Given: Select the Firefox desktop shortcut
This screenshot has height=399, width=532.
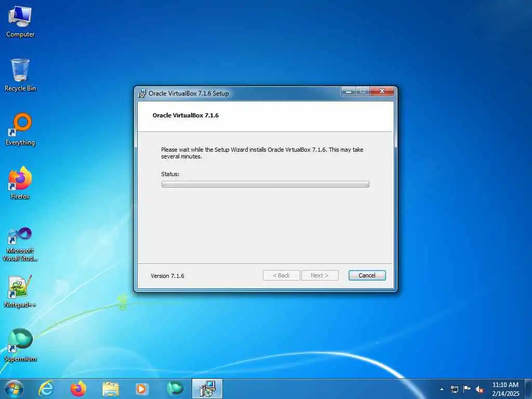Looking at the screenshot, I should point(20,183).
